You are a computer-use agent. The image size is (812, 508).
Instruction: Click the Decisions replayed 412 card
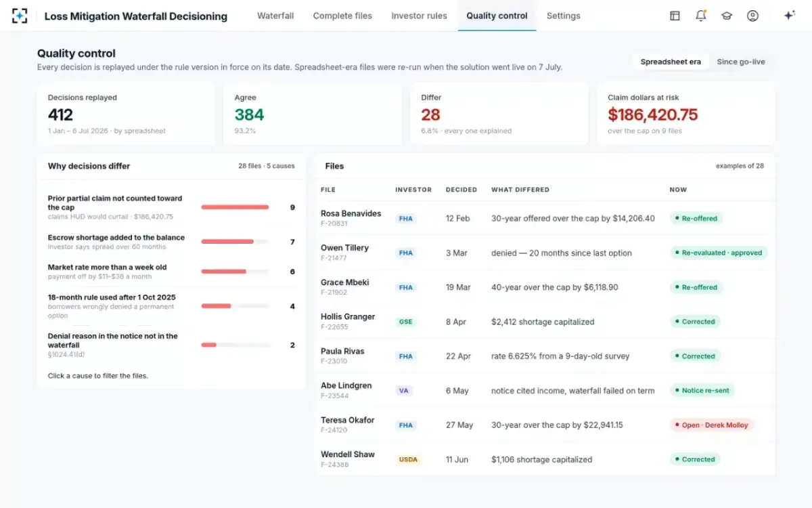(x=126, y=114)
